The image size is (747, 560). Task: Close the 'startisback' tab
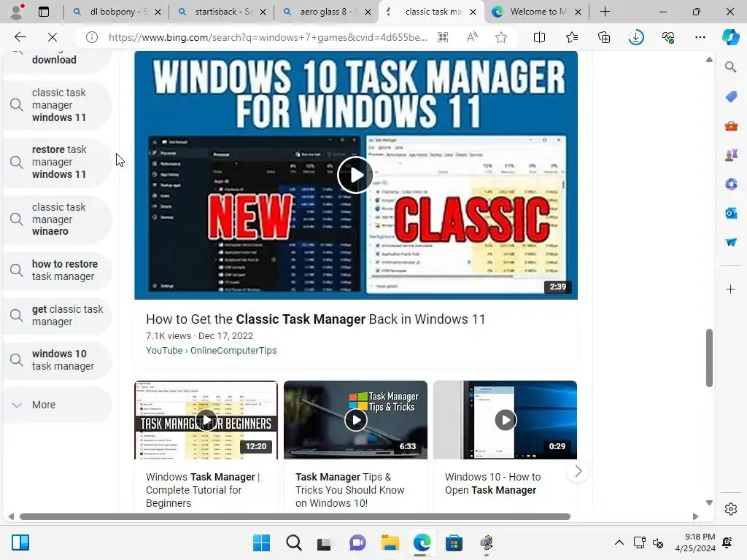[x=263, y=12]
